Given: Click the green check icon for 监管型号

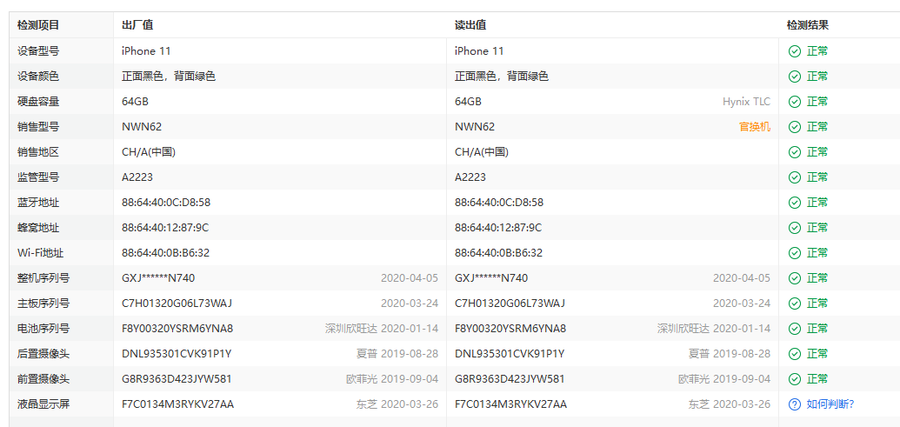Looking at the screenshot, I should coord(794,177).
